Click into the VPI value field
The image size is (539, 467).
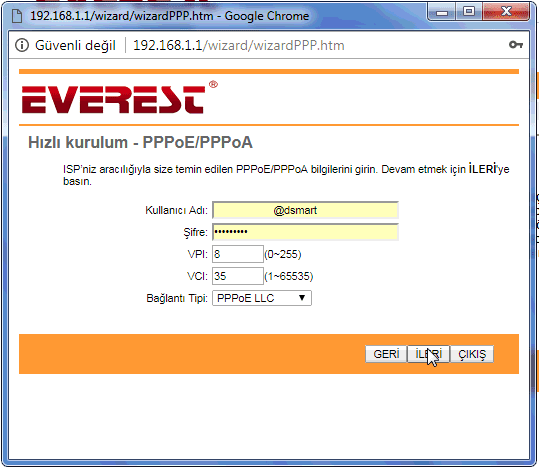(238, 254)
